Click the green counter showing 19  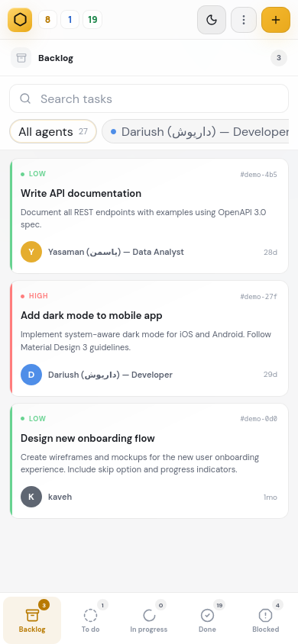pos(92,20)
